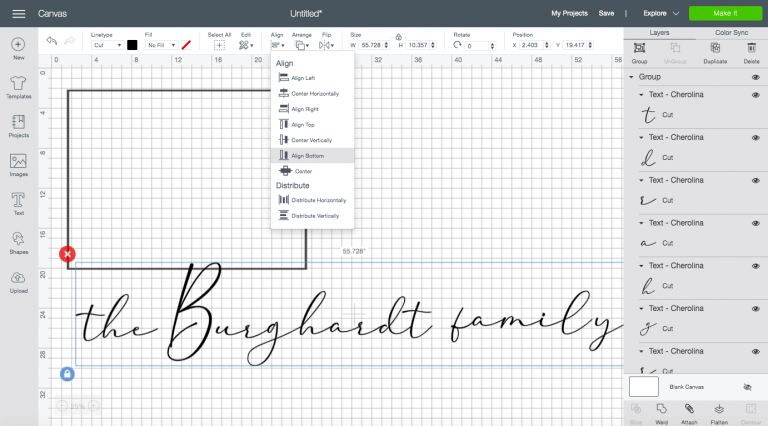
Task: Open the Templates panel icon
Action: [x=18, y=86]
